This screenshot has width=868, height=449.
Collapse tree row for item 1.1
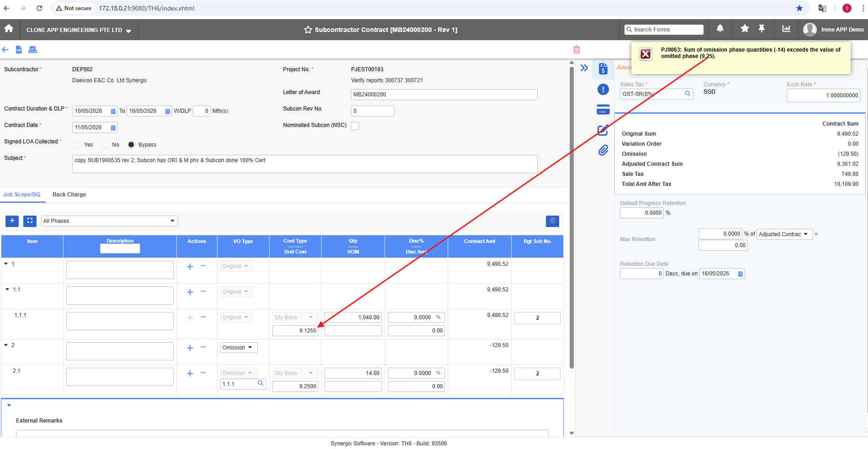[7, 289]
